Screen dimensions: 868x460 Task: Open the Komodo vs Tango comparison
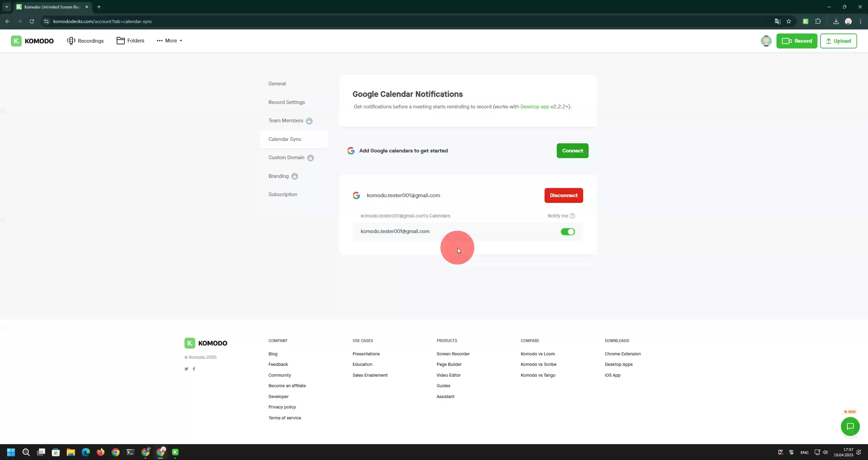pos(538,375)
